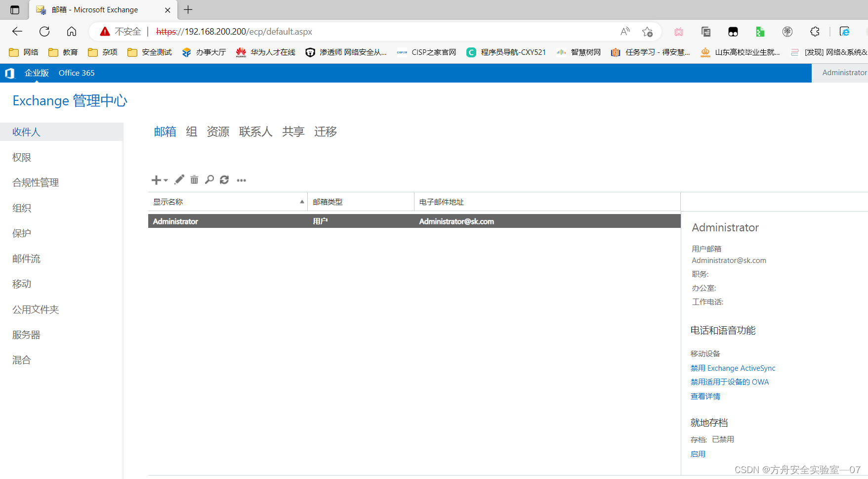Screen dimensions: 868x479
Task: Select the 企业版 header tab
Action: click(37, 73)
